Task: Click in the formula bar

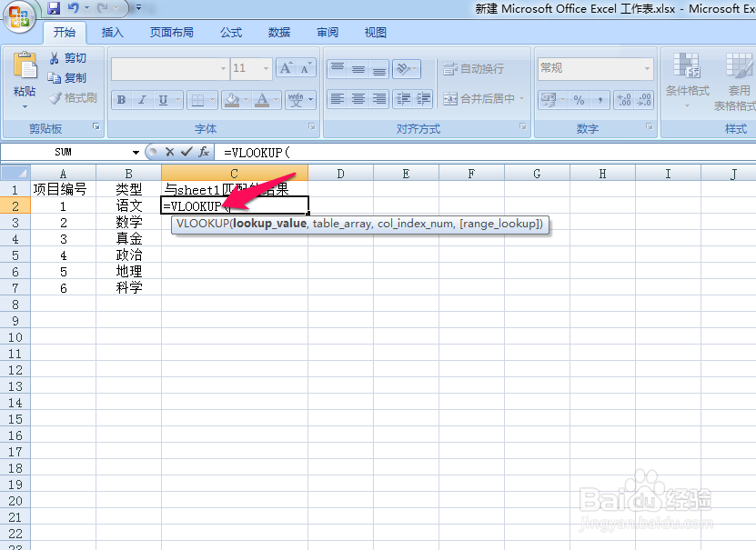Action: point(485,153)
